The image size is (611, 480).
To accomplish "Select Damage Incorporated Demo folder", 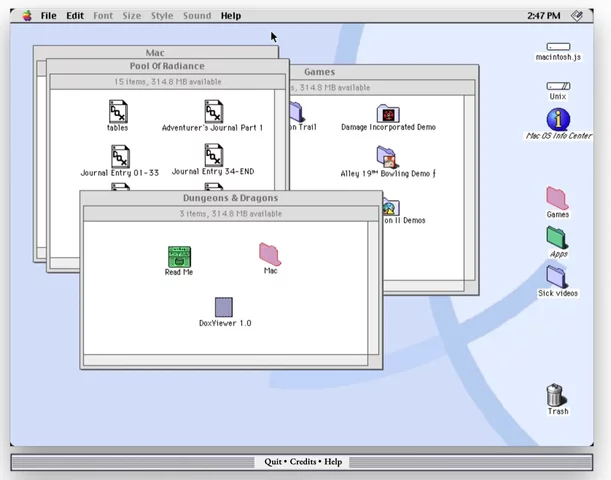I will coord(388,114).
